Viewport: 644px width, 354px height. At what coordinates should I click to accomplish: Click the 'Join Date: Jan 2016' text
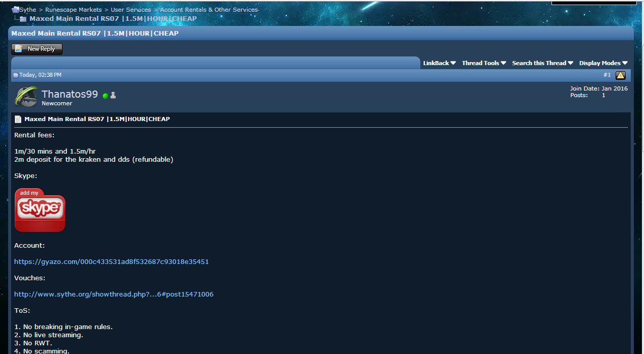pyautogui.click(x=599, y=88)
